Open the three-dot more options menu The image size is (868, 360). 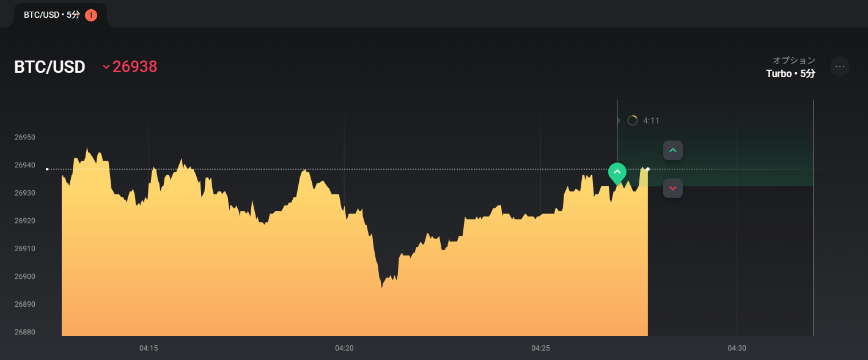pyautogui.click(x=840, y=67)
